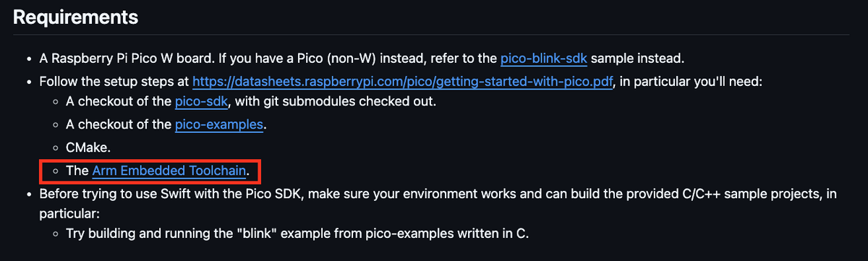Screen dimensions: 868x261
Task: Click the "Follow the setup steps at" text
Action: (x=114, y=82)
